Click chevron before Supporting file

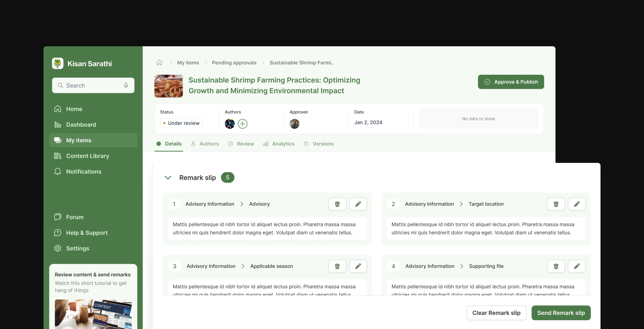coord(461,266)
